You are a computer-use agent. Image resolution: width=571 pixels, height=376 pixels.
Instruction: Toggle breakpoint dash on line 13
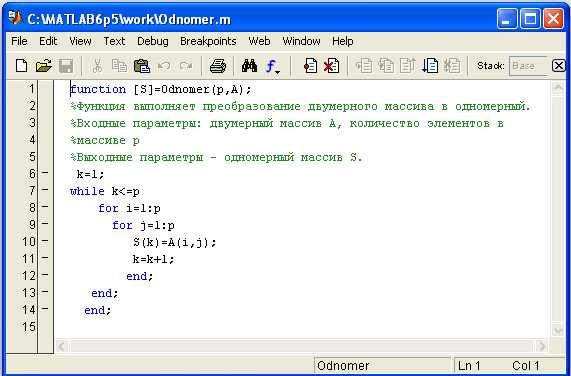45,292
